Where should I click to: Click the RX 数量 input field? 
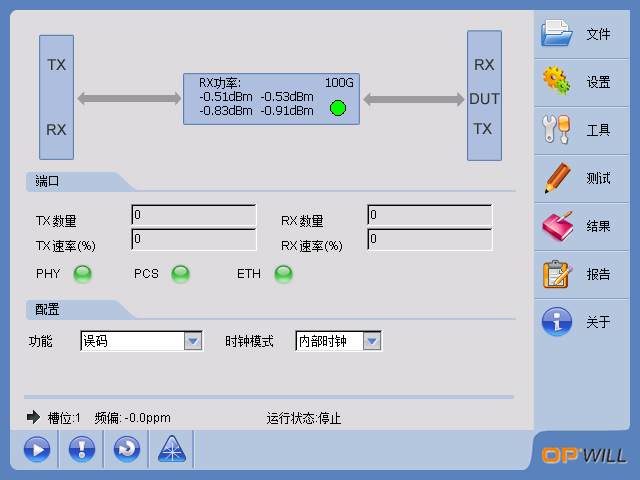pos(430,215)
